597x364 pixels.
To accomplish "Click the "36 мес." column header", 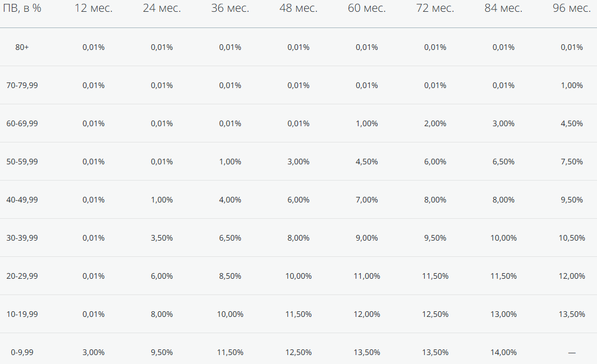I will pyautogui.click(x=230, y=8).
